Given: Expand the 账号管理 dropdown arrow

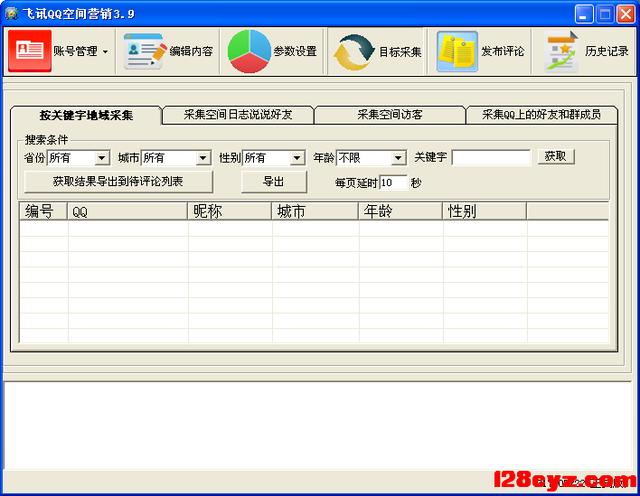Looking at the screenshot, I should click(105, 51).
